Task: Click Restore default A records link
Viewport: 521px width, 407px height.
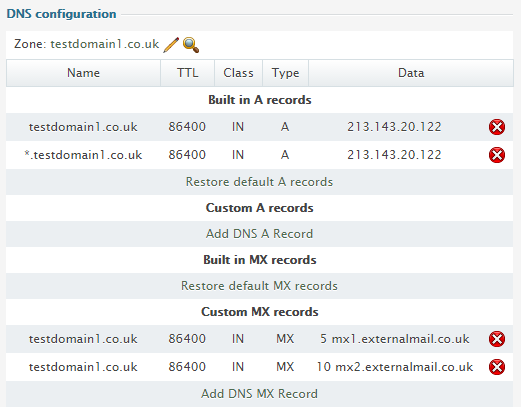Action: 259,182
